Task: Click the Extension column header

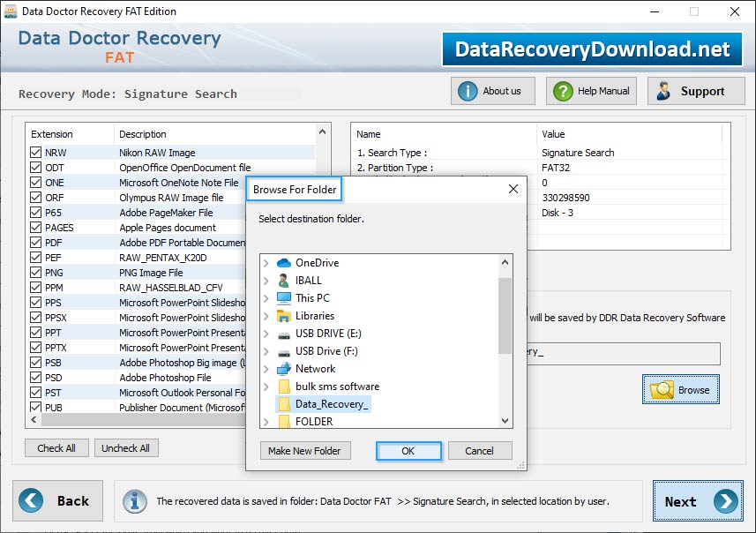Action: pyautogui.click(x=70, y=134)
